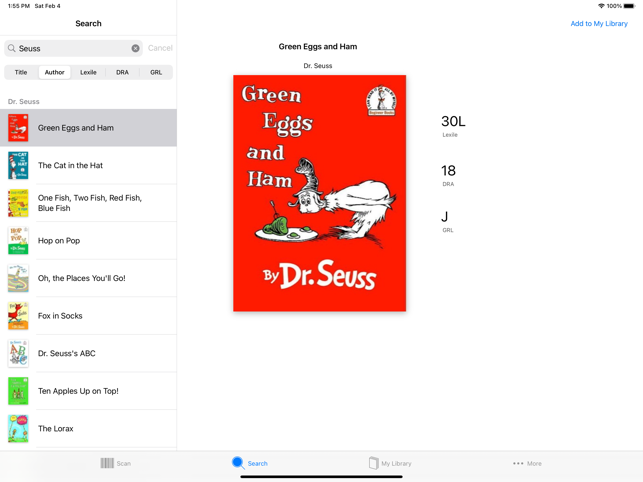Select Hop on Pop title
The image size is (643, 482).
coord(59,241)
